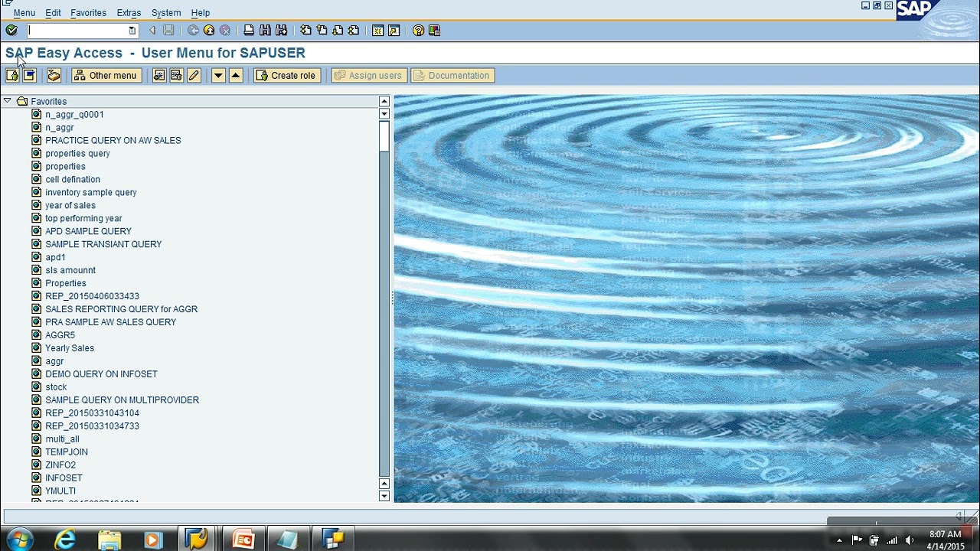Select the Yearly Sales entry
The width and height of the screenshot is (980, 551).
70,348
